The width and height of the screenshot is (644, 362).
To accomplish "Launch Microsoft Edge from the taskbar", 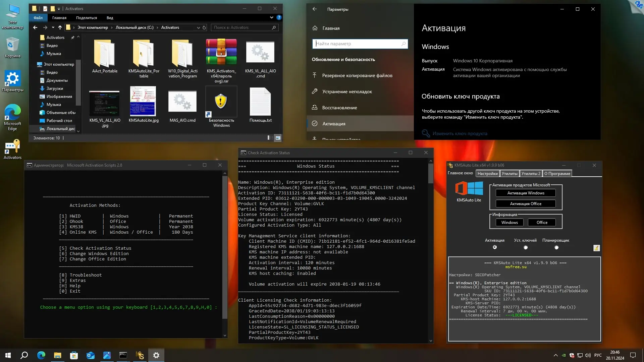I will (41, 355).
